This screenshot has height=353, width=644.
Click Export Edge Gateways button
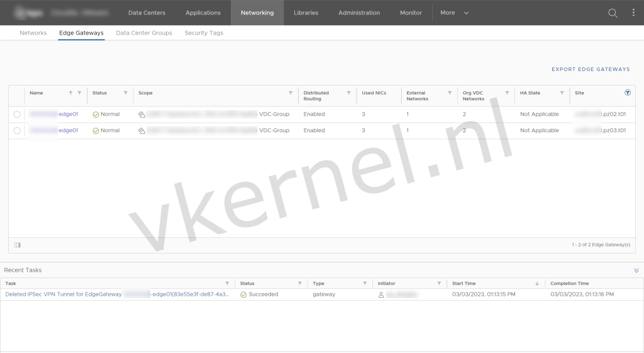[591, 69]
